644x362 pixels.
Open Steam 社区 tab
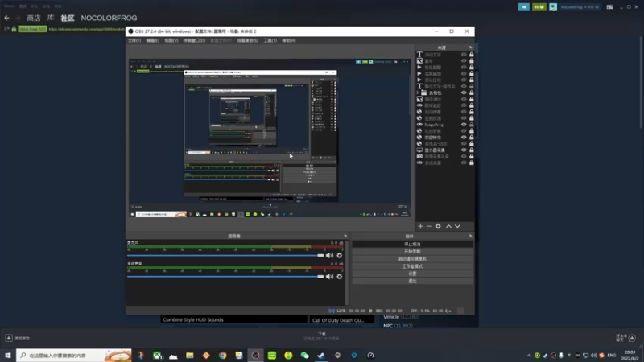coord(68,18)
